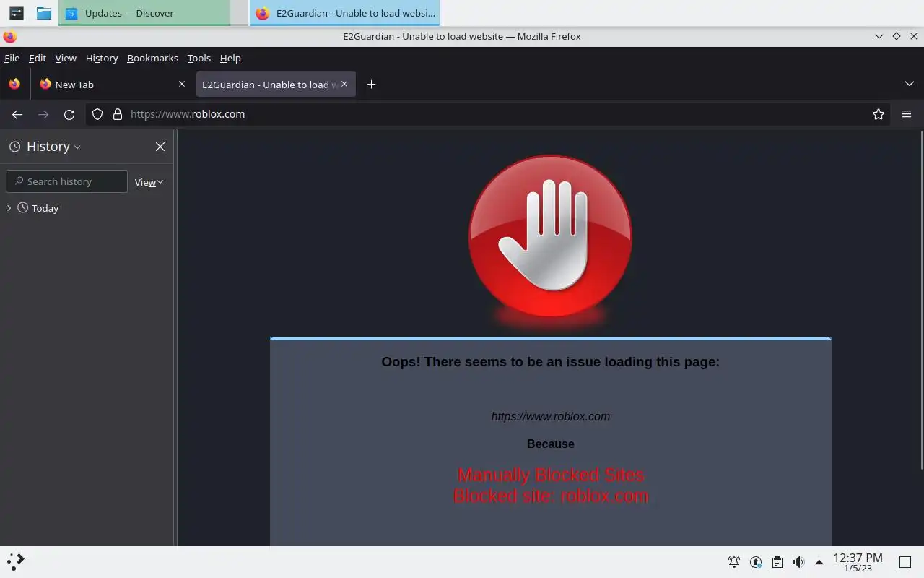Open Firefox View pinned tab icon
The width and height of the screenshot is (924, 578).
[14, 84]
